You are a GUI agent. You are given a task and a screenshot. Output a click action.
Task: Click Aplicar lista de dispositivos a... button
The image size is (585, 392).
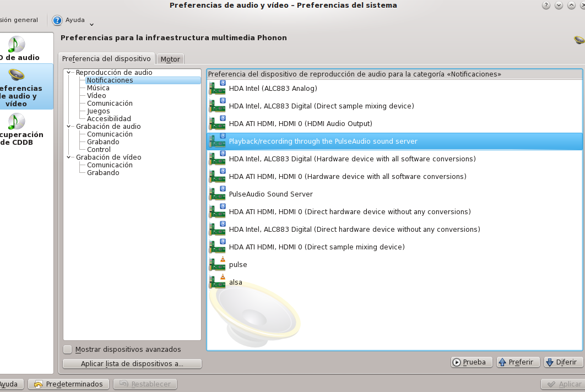coord(132,364)
